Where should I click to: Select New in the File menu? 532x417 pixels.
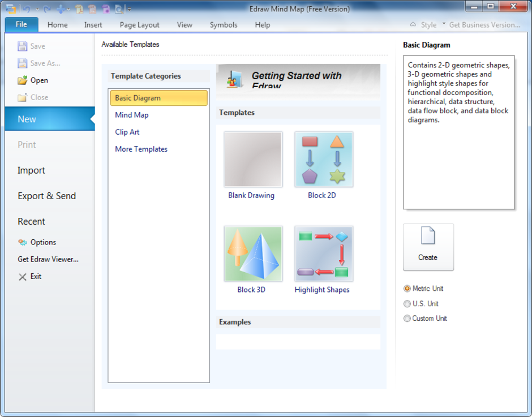[x=50, y=119]
